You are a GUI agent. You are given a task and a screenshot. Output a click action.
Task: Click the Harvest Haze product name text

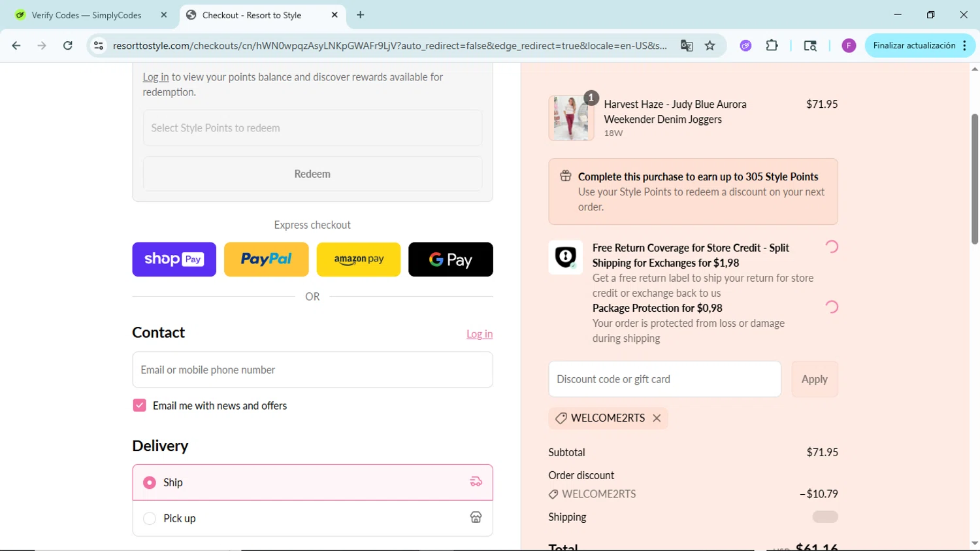coord(675,112)
